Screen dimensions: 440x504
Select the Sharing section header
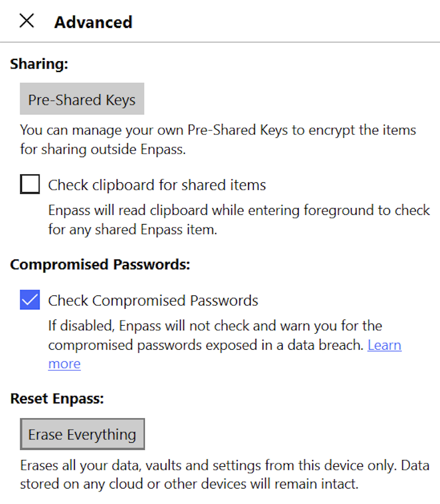tap(39, 63)
